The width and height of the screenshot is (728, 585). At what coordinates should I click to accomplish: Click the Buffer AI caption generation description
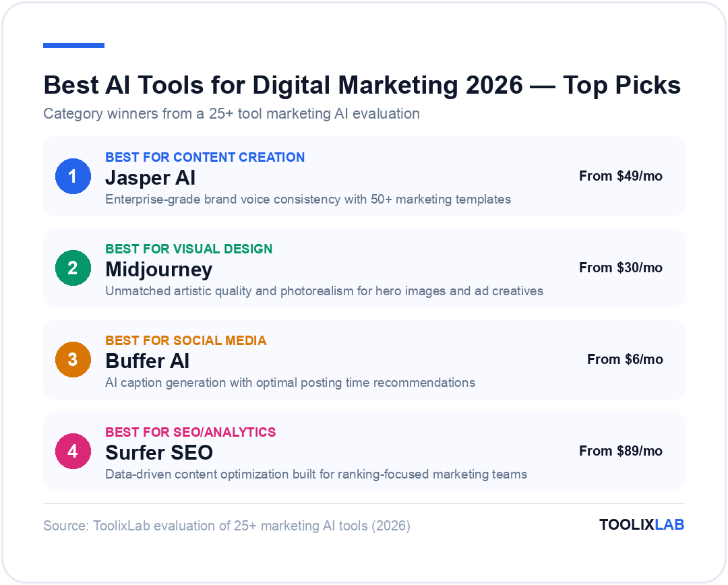pyautogui.click(x=290, y=383)
